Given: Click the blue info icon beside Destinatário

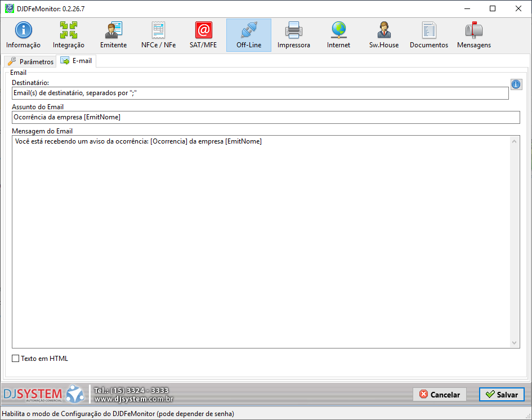Looking at the screenshot, I should [516, 84].
